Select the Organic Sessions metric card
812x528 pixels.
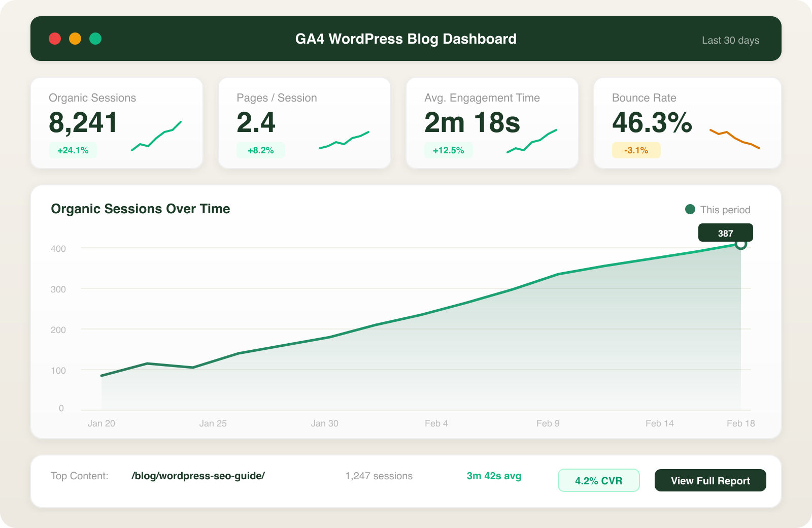(117, 122)
